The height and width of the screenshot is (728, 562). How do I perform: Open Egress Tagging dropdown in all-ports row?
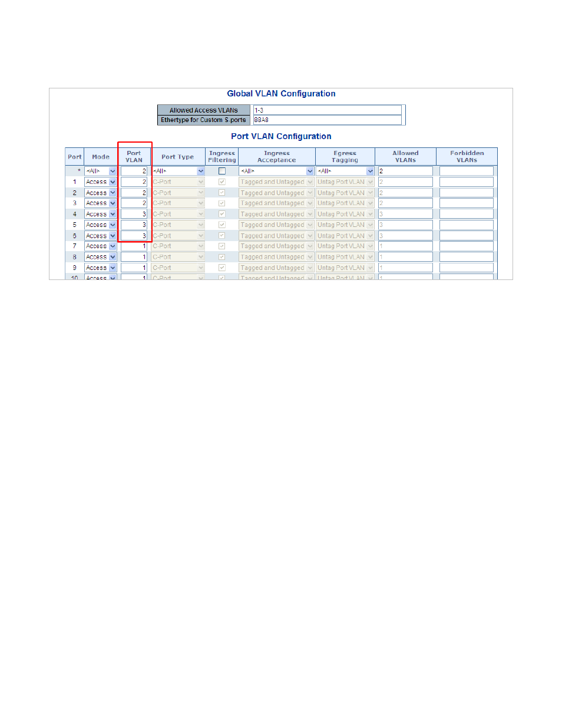tap(345, 171)
